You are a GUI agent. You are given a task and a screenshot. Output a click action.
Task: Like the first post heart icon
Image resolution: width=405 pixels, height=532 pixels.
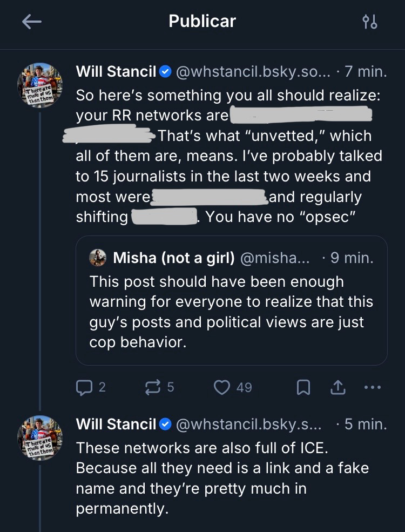click(222, 387)
